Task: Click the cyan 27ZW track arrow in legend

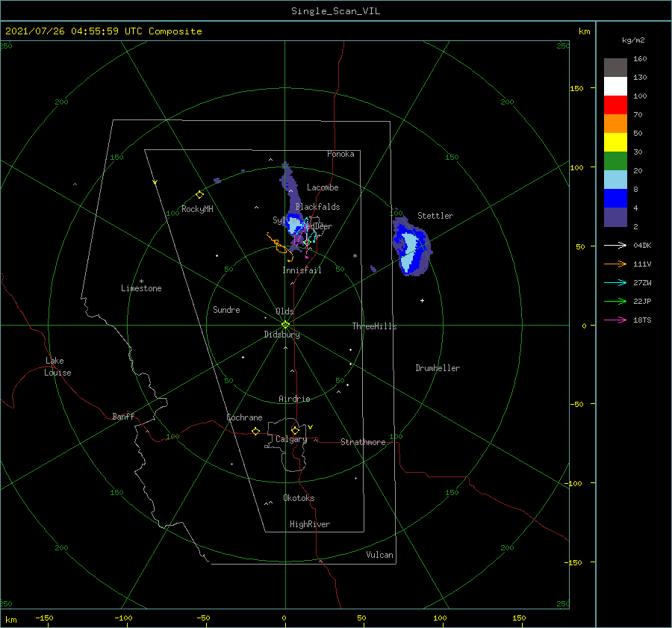Action: 615,282
